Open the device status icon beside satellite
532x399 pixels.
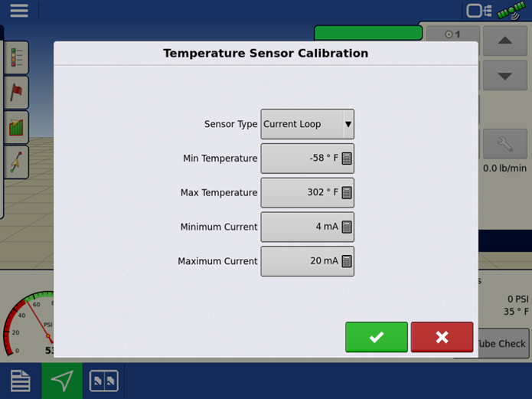click(479, 11)
